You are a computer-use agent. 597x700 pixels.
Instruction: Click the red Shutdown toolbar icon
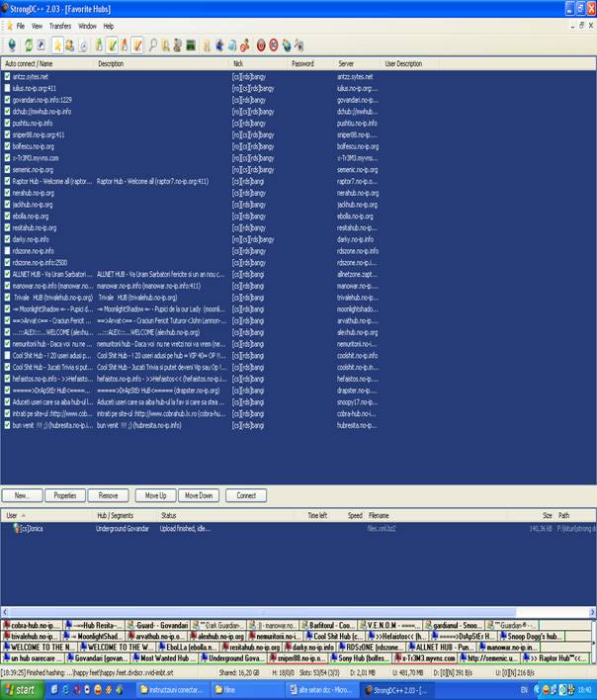click(261, 44)
